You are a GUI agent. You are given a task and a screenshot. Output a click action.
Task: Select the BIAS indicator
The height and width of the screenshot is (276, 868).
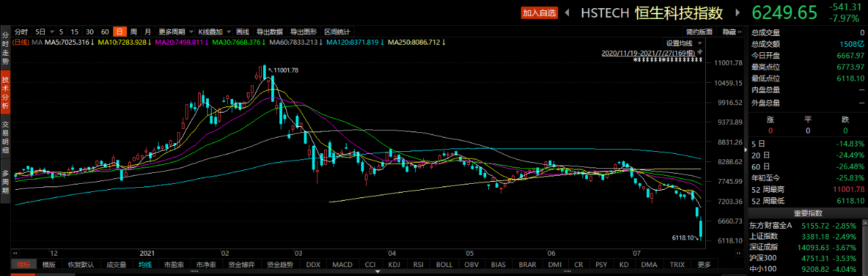(499, 264)
